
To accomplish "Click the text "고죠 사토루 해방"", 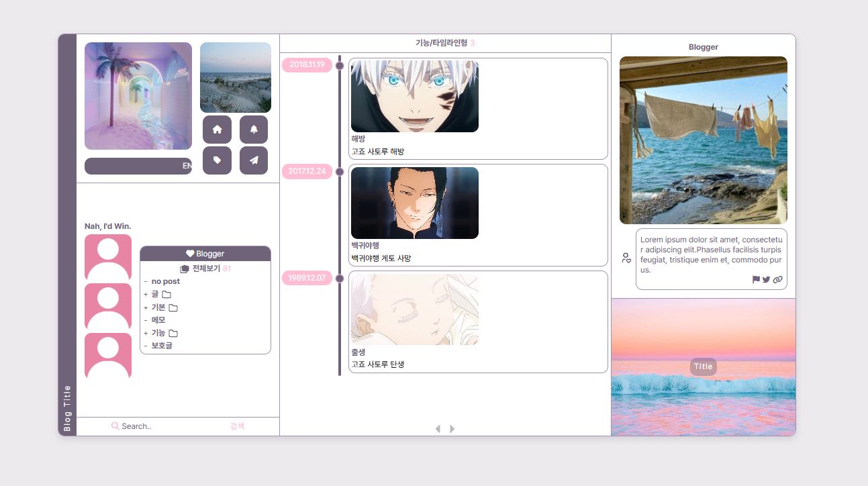I will click(x=378, y=152).
